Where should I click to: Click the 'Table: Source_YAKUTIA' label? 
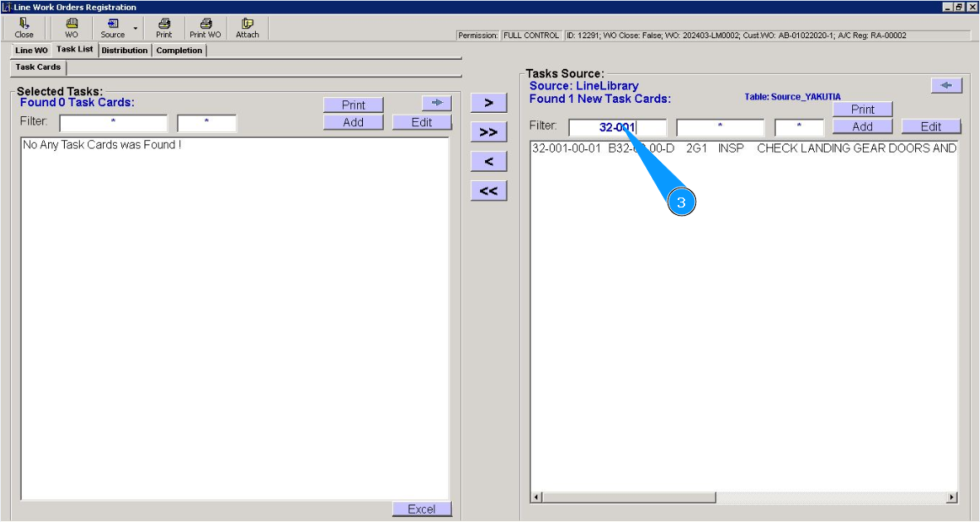[x=792, y=97]
